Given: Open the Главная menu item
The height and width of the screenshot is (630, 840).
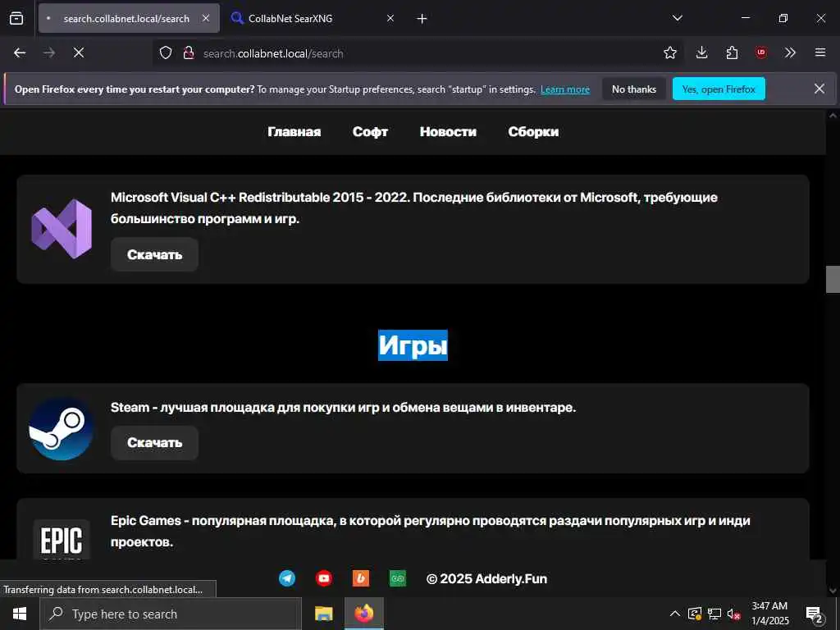Looking at the screenshot, I should pyautogui.click(x=294, y=132).
